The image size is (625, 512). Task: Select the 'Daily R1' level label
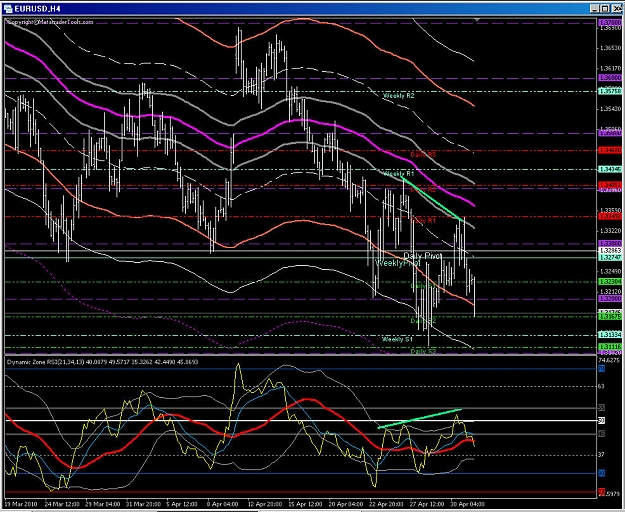tap(423, 220)
